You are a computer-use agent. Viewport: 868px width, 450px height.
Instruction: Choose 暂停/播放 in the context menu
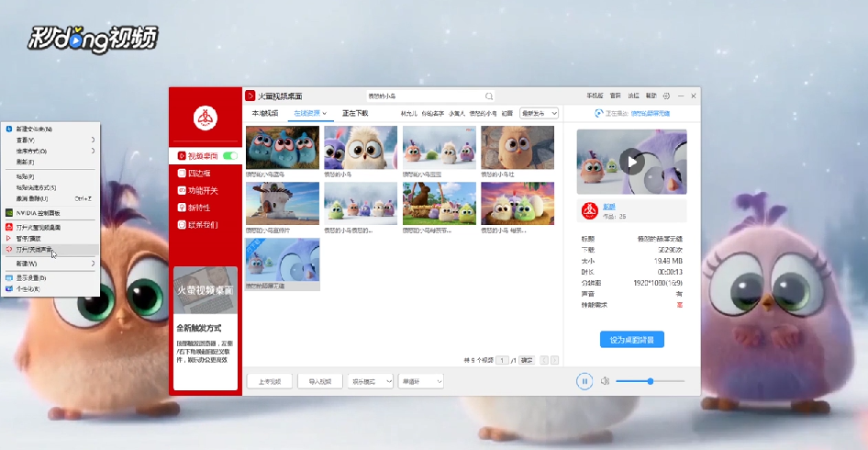pos(50,238)
